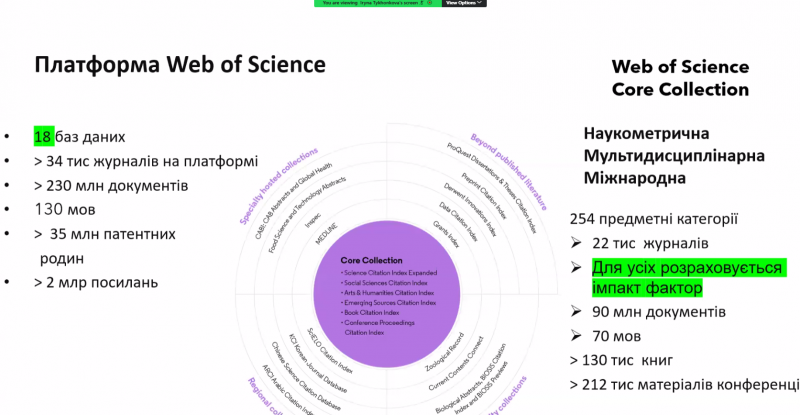Click the 'MEDLINE' label in the diagram
This screenshot has width=800, height=415.
[x=326, y=234]
